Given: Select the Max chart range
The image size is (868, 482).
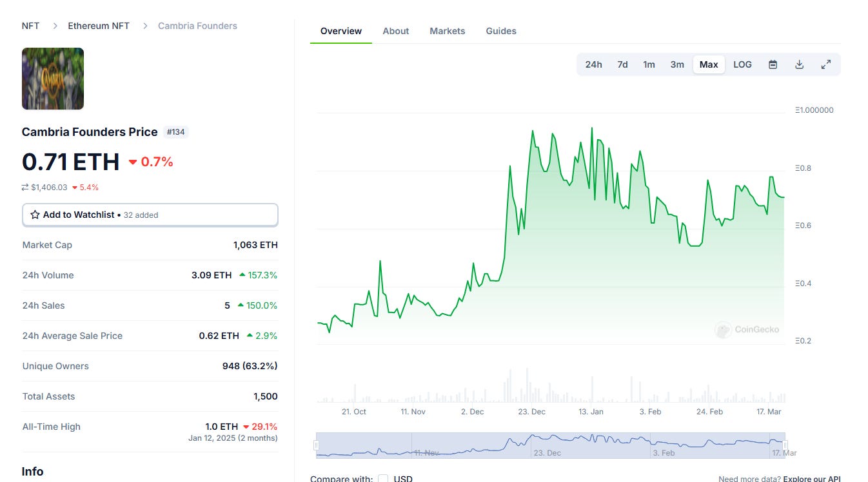Looking at the screenshot, I should 709,64.
